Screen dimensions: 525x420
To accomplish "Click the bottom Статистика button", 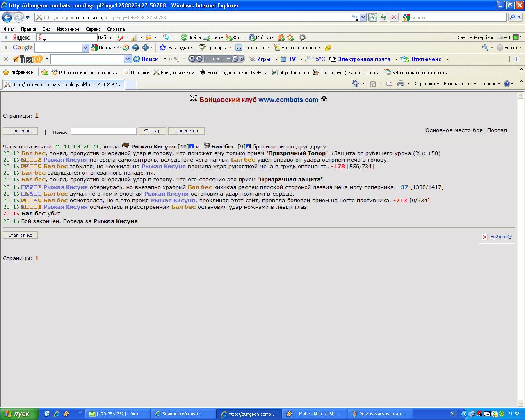I will coord(20,235).
